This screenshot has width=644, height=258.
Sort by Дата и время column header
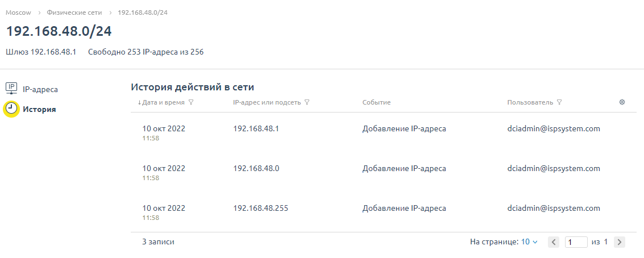pyautogui.click(x=161, y=102)
